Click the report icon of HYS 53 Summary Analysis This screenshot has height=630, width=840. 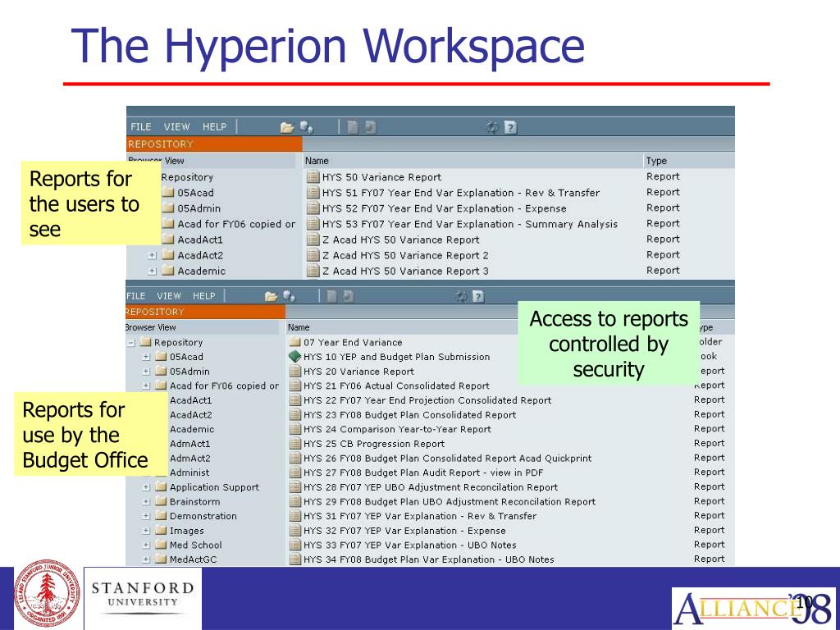[x=313, y=224]
